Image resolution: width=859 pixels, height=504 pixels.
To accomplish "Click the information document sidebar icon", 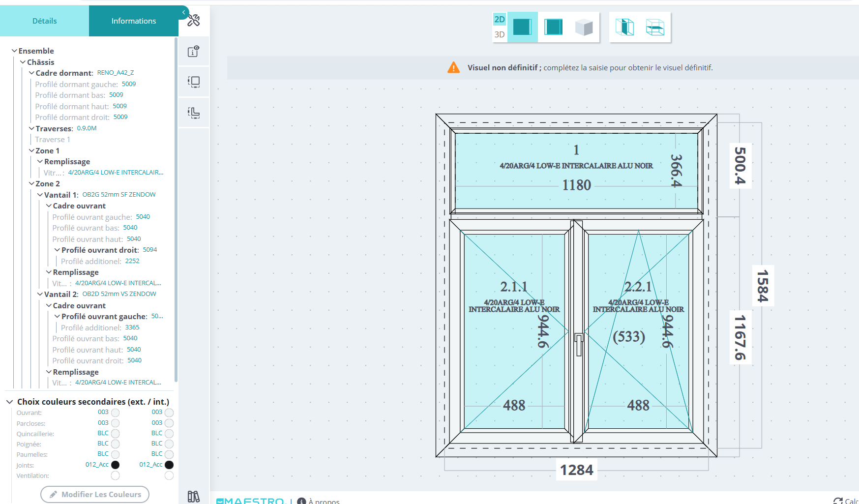I will 194,51.
